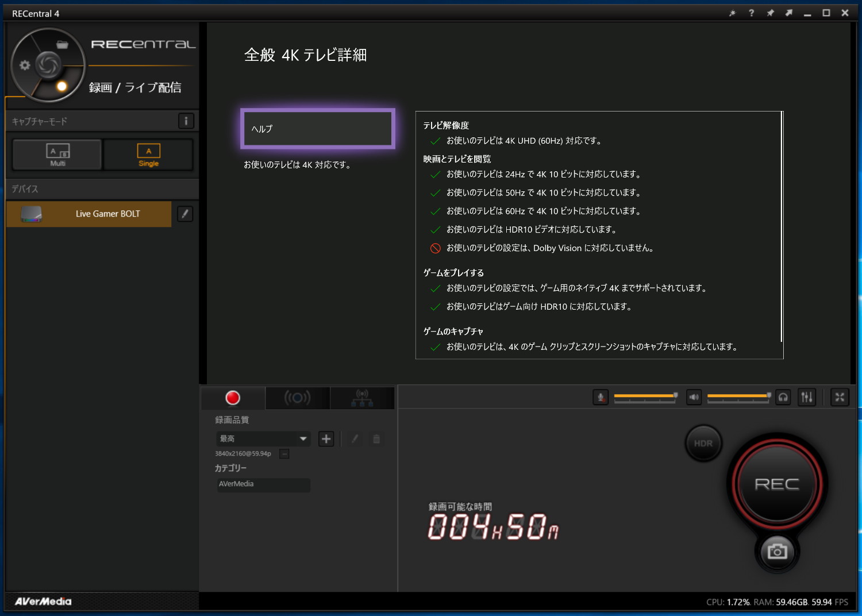Switch to the live streaming tab
The width and height of the screenshot is (862, 616).
(x=297, y=398)
